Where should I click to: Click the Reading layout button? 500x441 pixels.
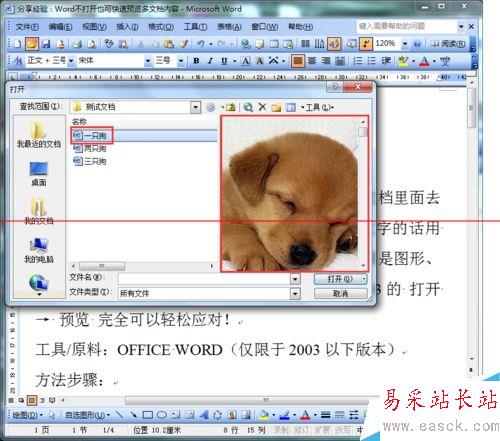[448, 44]
